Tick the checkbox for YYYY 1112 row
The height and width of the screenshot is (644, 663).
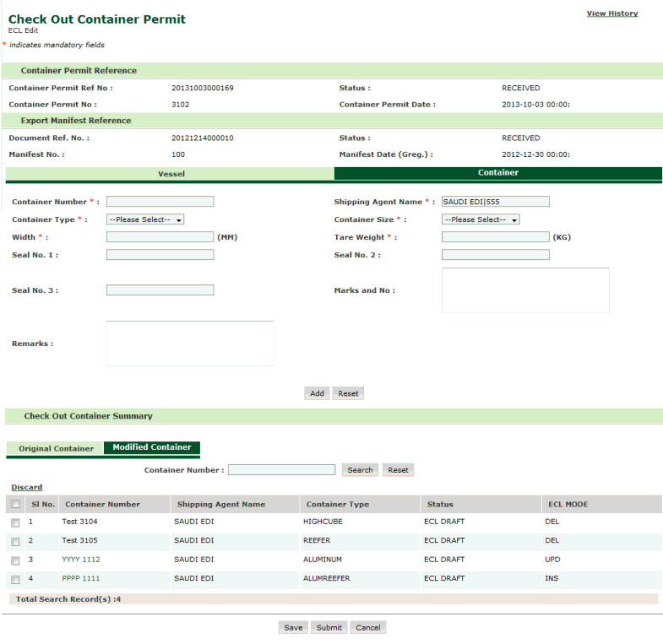tap(15, 560)
